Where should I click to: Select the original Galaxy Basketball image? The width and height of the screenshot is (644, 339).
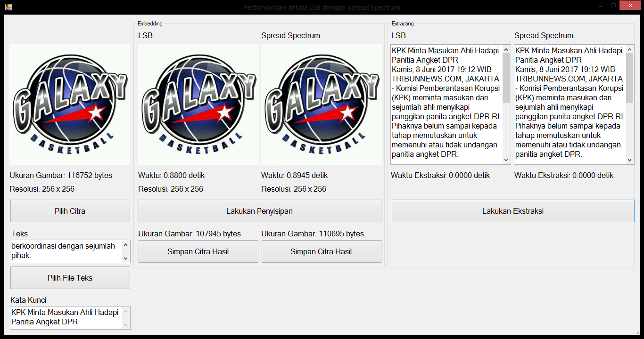point(70,105)
